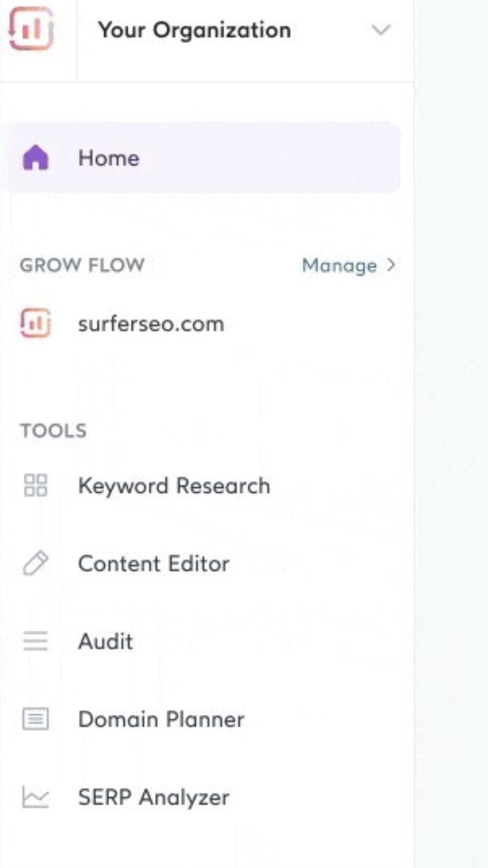Screen dimensions: 488x868
Task: Click the Domain Planner document icon
Action: point(35,719)
